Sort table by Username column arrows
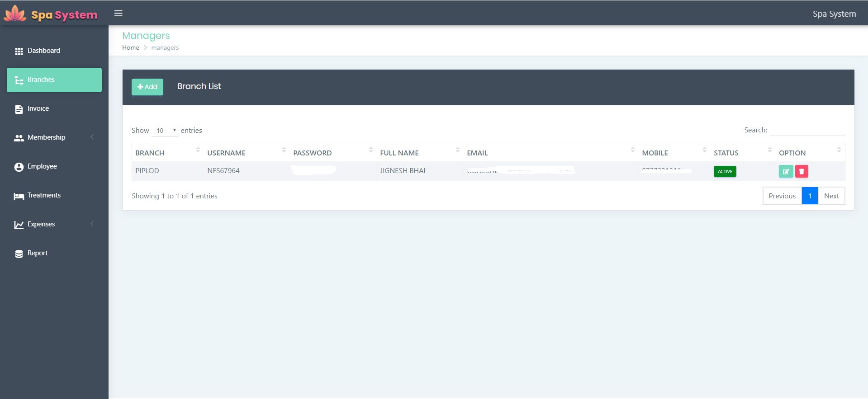 pos(284,150)
